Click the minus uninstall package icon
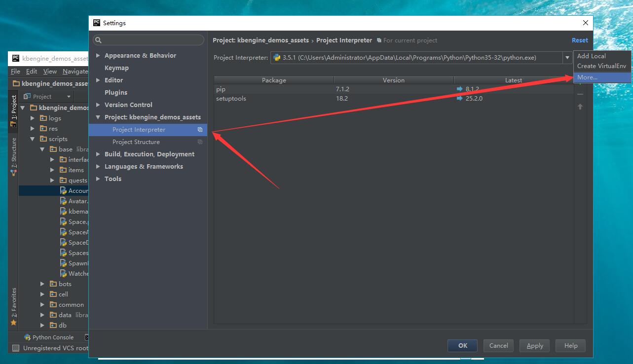Image resolution: width=633 pixels, height=364 pixels. pyautogui.click(x=580, y=94)
